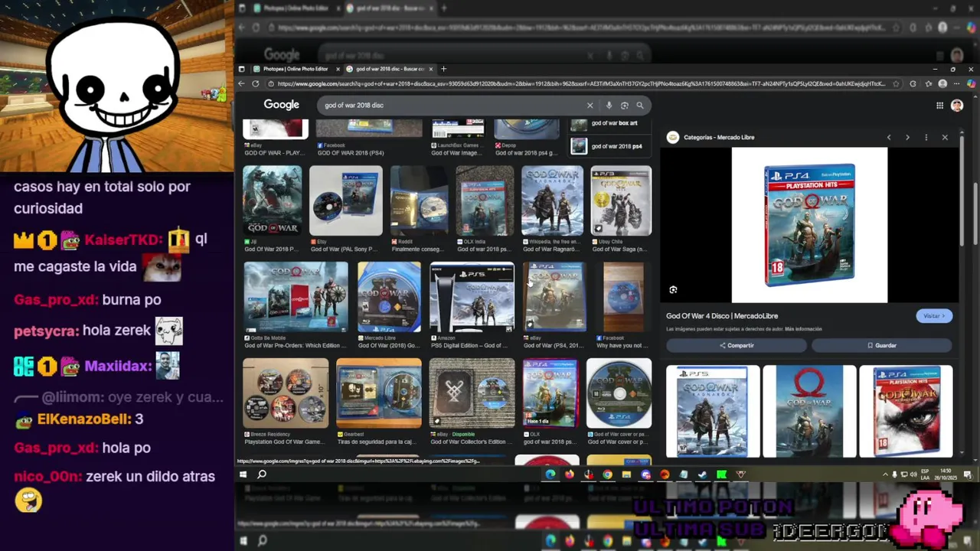This screenshot has height=551, width=980.
Task: Open a new browser tab
Action: coord(443,69)
